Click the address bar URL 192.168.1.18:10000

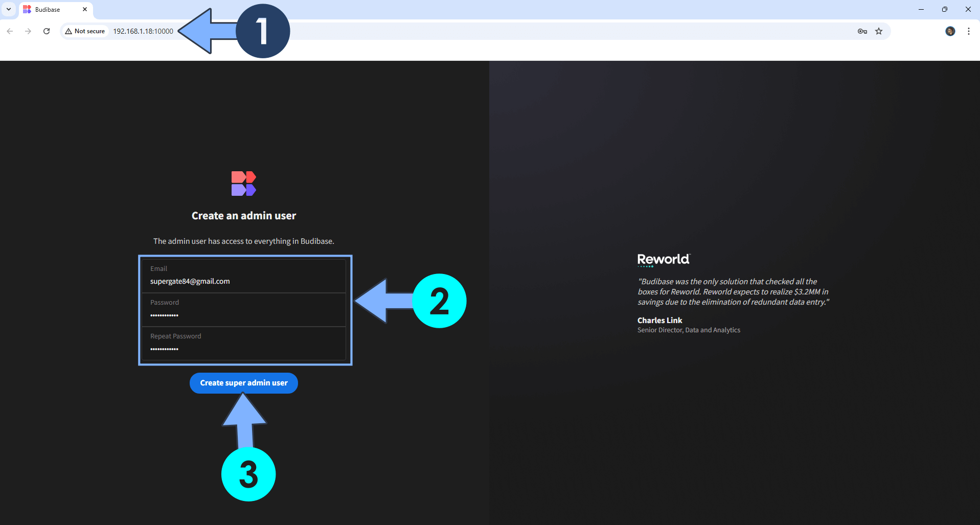click(x=143, y=31)
